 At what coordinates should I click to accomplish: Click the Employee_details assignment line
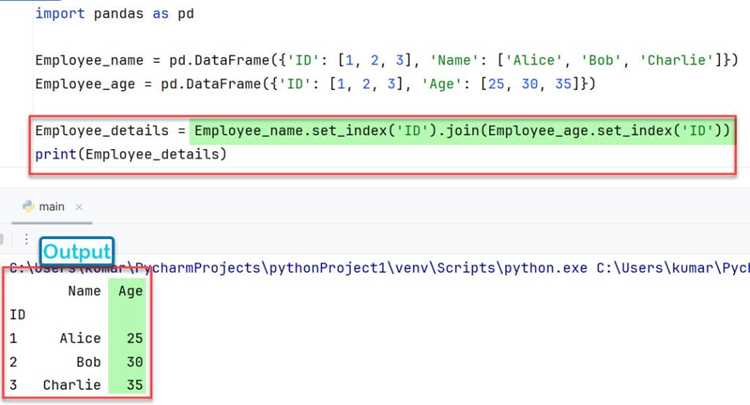[x=383, y=131]
